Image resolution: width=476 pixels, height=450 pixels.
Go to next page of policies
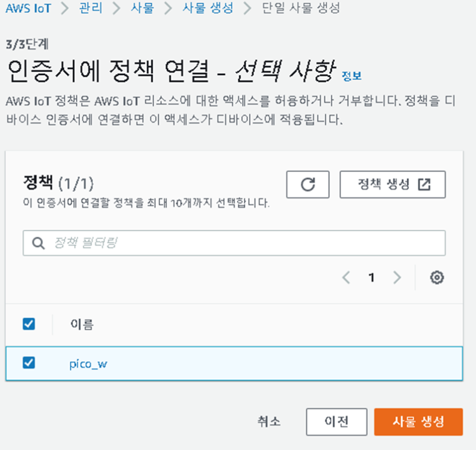click(x=397, y=277)
